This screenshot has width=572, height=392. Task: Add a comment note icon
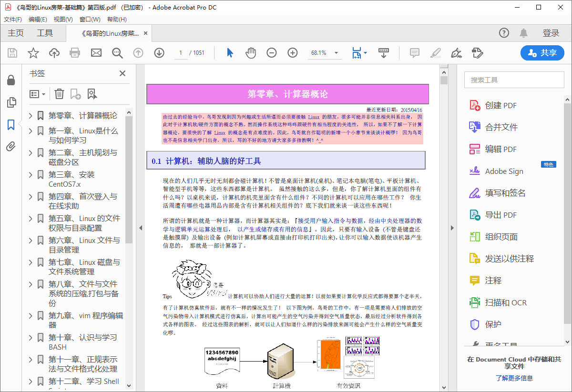(x=415, y=53)
